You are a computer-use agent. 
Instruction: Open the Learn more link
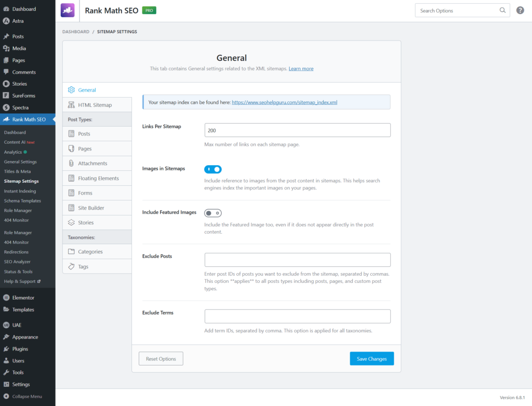point(301,69)
